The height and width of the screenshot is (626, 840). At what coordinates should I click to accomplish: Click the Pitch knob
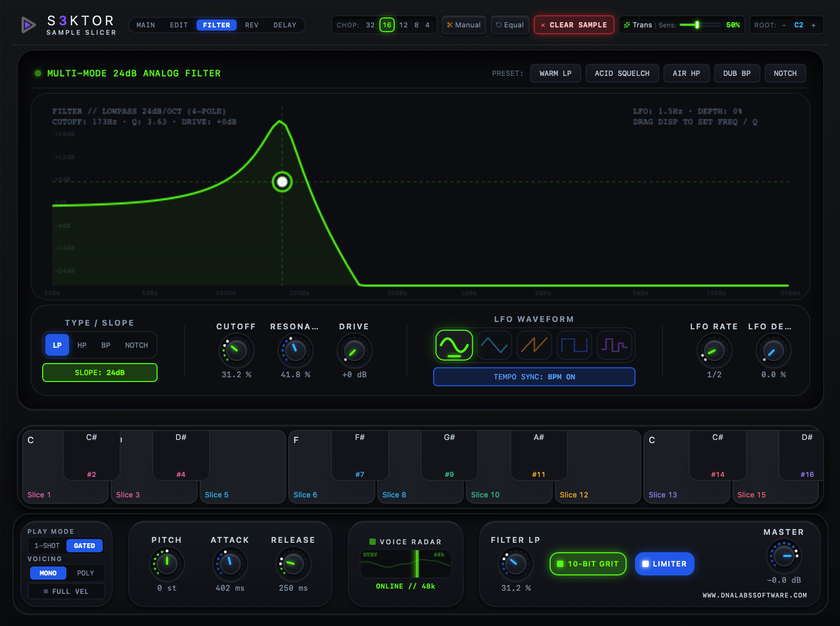click(167, 564)
